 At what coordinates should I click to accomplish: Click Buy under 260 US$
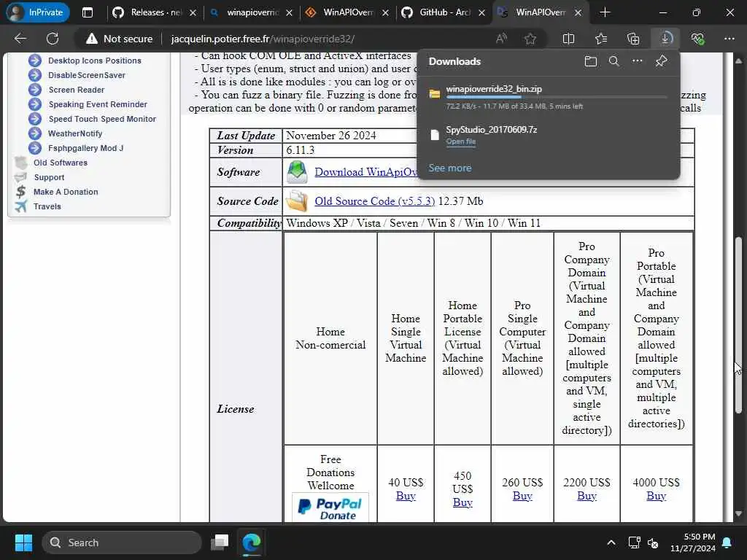(522, 496)
